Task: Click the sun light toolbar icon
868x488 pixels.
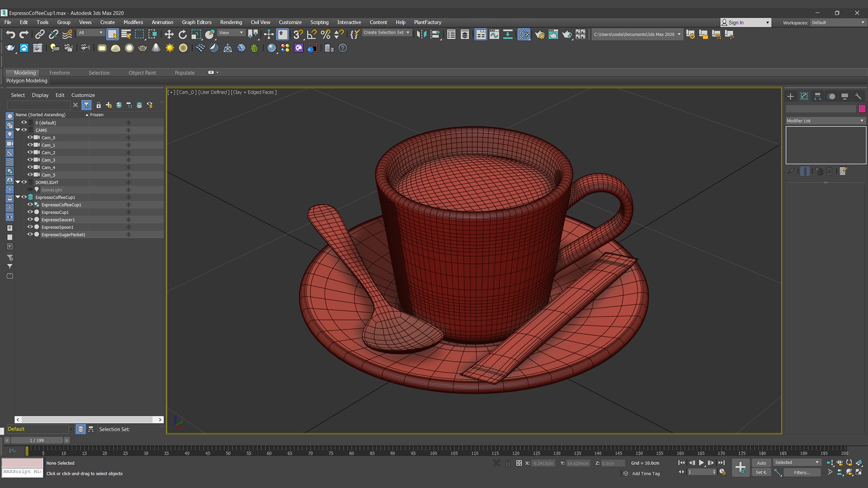Action: click(170, 48)
